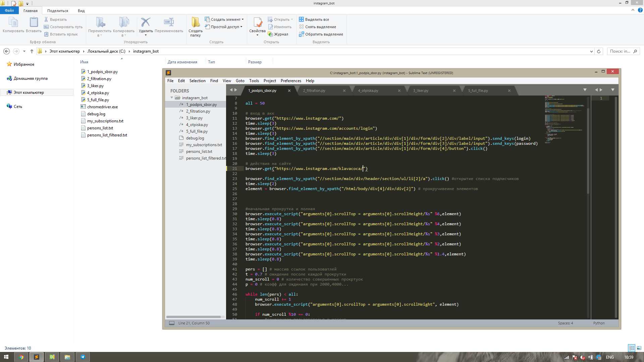Open the Properties (Свойства) ribbon icon
The width and height of the screenshot is (644, 362).
click(x=257, y=23)
